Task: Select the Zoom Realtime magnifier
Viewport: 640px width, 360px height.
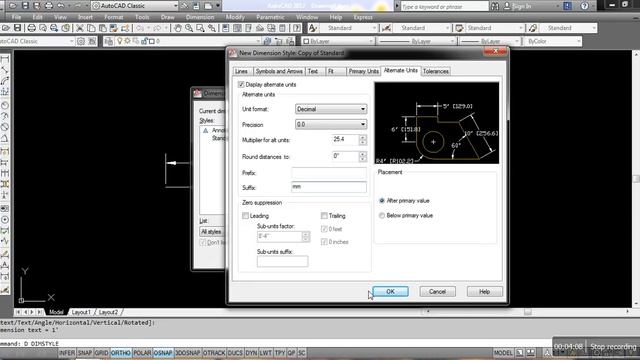Action: [x=189, y=28]
